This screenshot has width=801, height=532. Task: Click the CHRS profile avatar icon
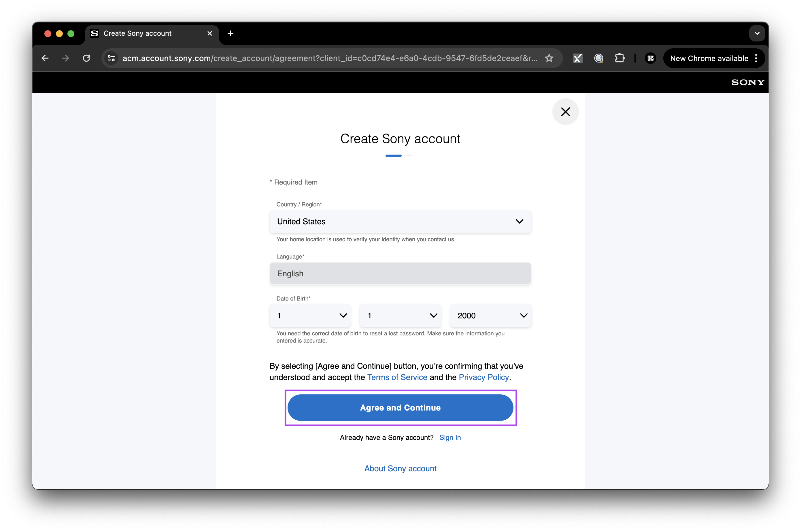(650, 58)
